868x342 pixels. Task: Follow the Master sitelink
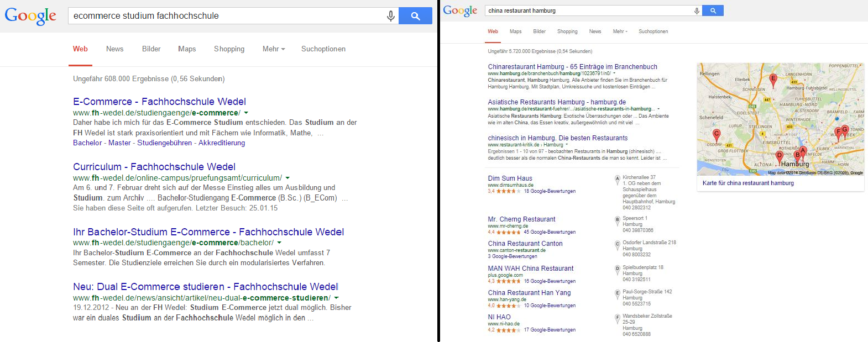119,143
